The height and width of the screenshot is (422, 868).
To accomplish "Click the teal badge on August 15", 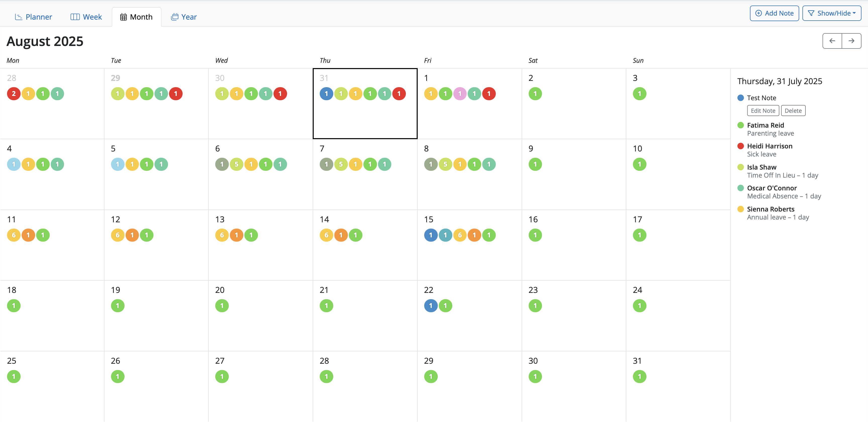I will click(x=445, y=235).
